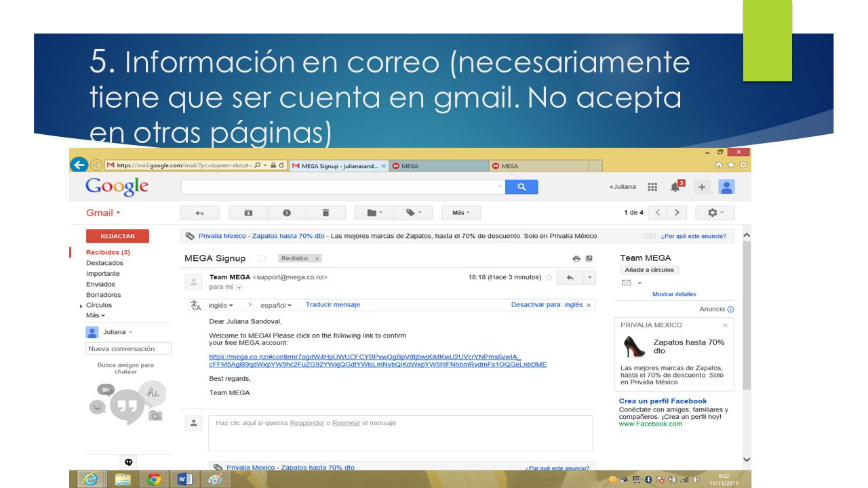Open search options arrow in search box
This screenshot has width=868, height=488.
(x=500, y=187)
